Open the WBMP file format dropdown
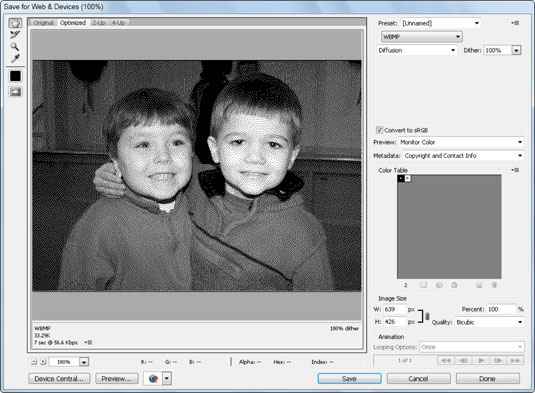 pos(421,37)
